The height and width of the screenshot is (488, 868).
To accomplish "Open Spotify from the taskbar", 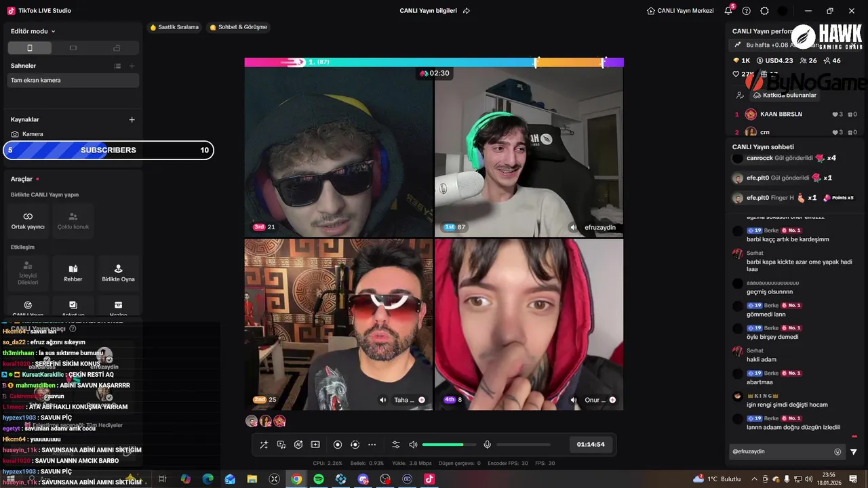I will click(319, 479).
